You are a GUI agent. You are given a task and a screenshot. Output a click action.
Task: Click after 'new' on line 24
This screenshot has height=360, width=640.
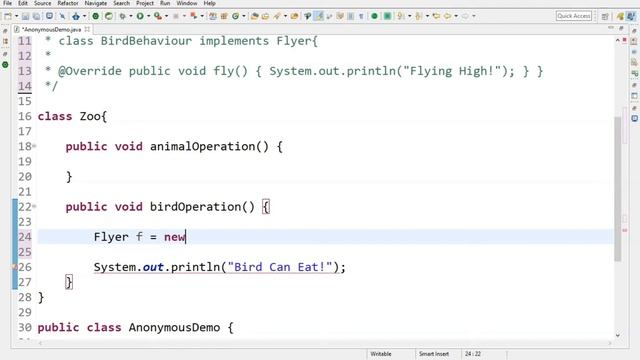pos(186,237)
